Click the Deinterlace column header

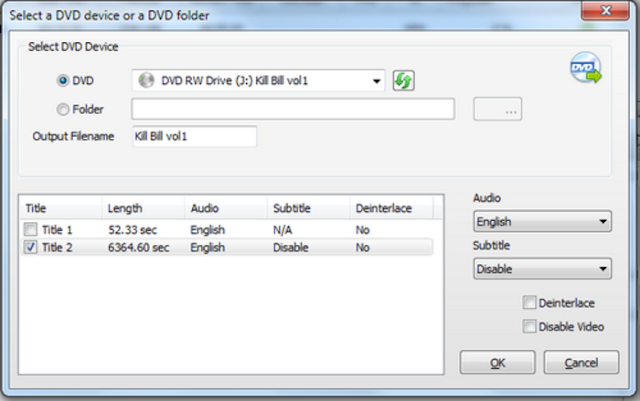391,208
